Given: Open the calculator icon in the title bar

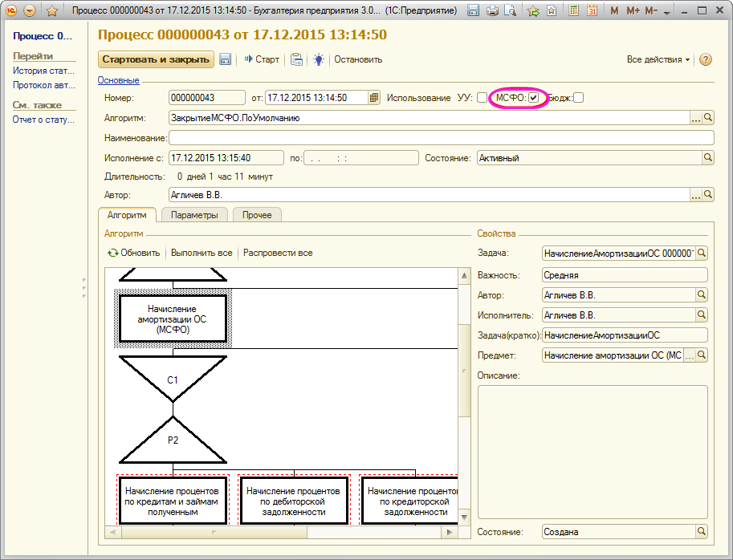Looking at the screenshot, I should pyautogui.click(x=573, y=11).
